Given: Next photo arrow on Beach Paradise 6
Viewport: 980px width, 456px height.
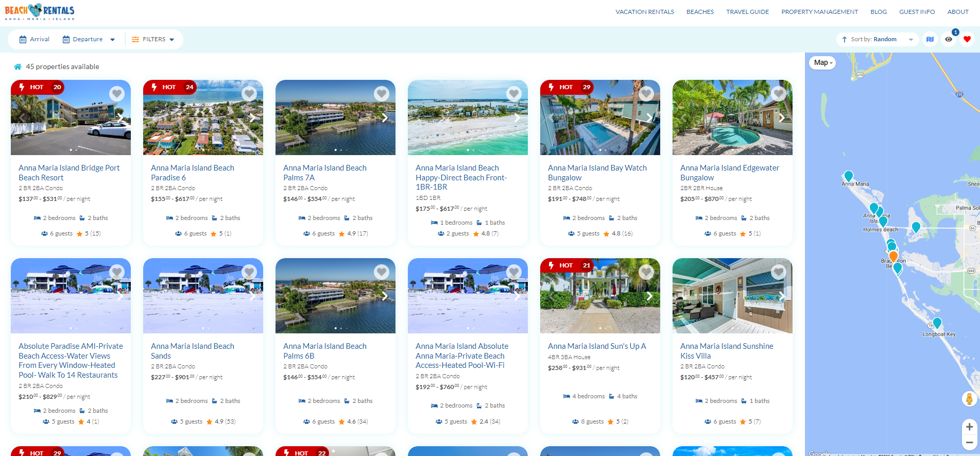Looking at the screenshot, I should pyautogui.click(x=252, y=117).
